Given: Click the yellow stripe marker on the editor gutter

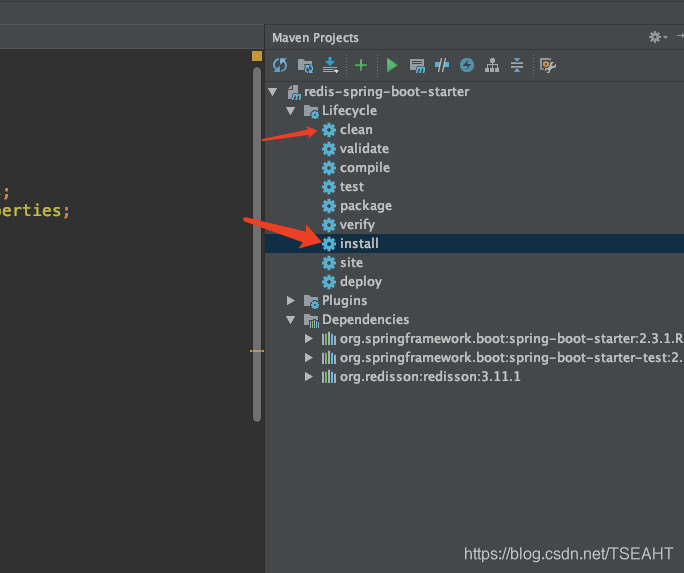Looking at the screenshot, I should (257, 351).
